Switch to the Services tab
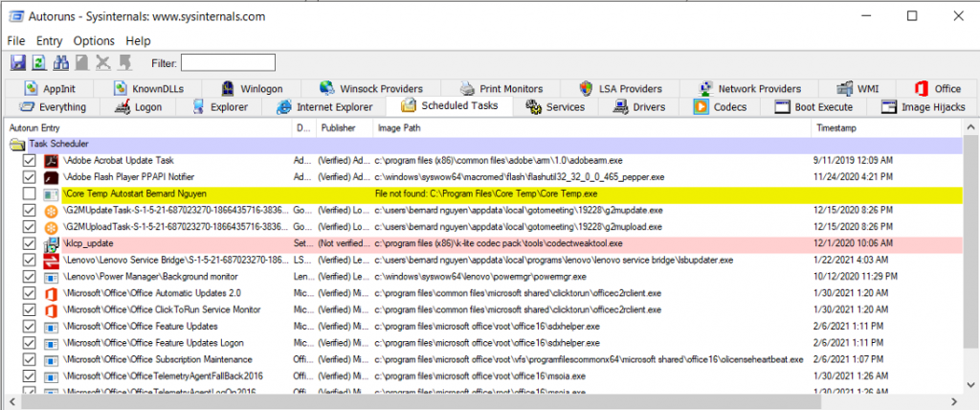 pyautogui.click(x=556, y=107)
